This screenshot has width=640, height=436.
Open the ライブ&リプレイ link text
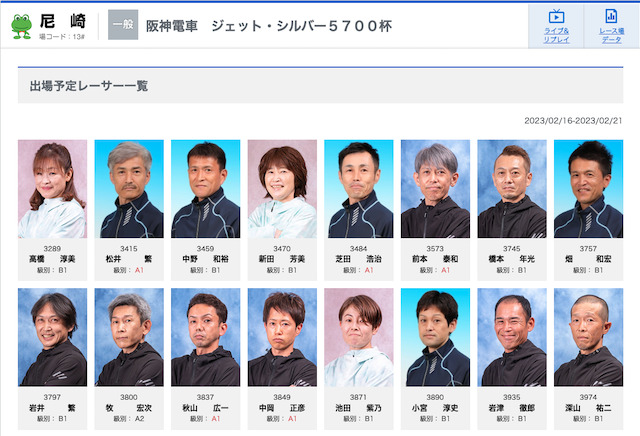coord(556,35)
